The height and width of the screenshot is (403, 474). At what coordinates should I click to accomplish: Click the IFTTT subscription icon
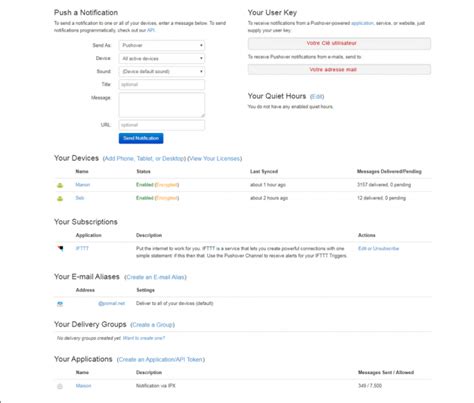click(x=60, y=248)
